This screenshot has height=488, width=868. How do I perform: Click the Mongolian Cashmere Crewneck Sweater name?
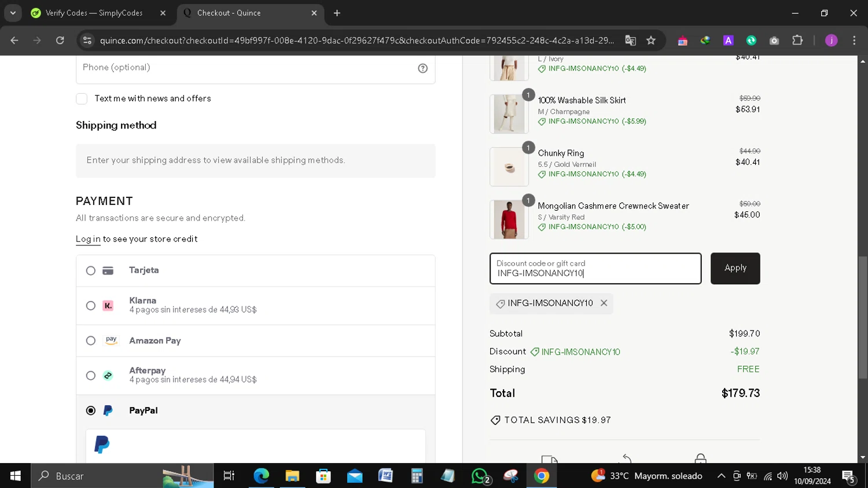tap(613, 206)
